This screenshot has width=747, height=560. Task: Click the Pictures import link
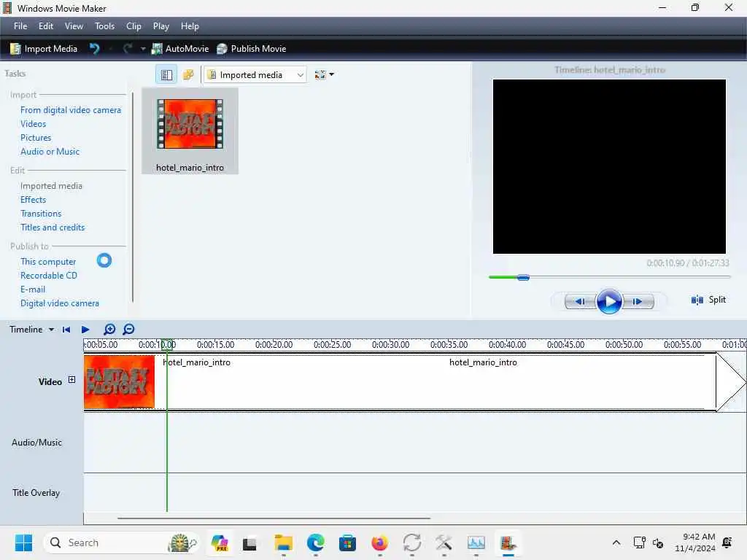click(x=36, y=138)
